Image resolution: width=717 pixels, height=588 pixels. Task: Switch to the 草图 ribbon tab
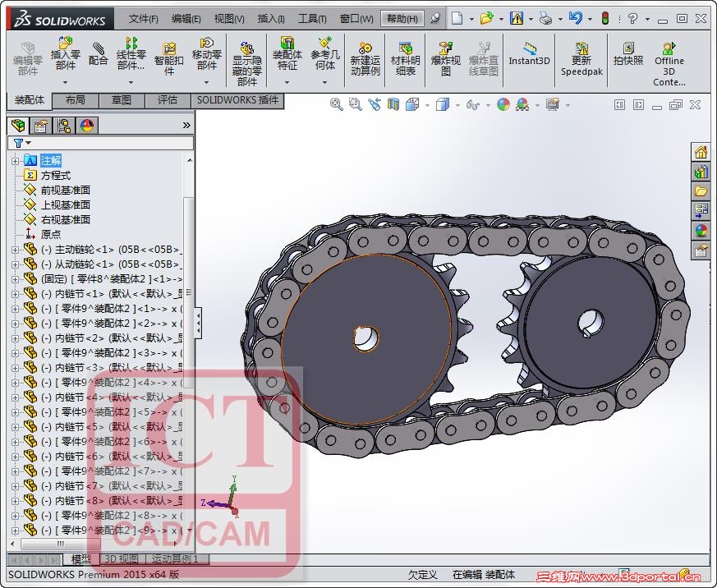click(x=122, y=100)
